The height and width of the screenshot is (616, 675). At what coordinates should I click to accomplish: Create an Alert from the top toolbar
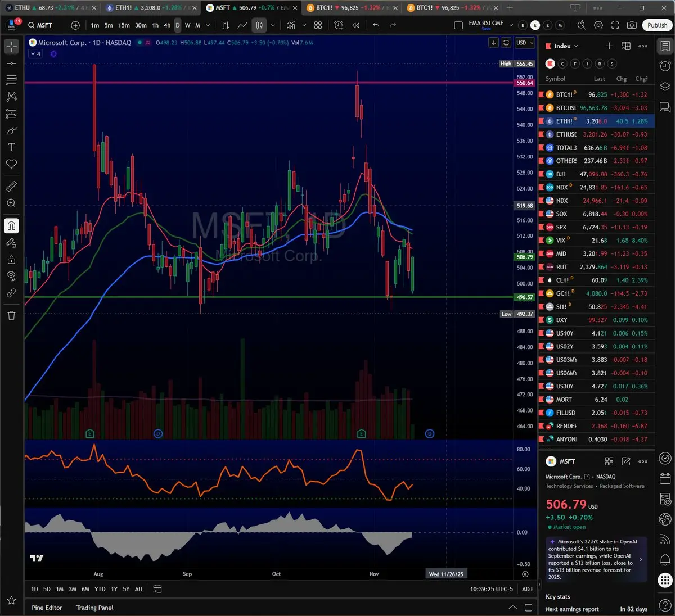339,25
